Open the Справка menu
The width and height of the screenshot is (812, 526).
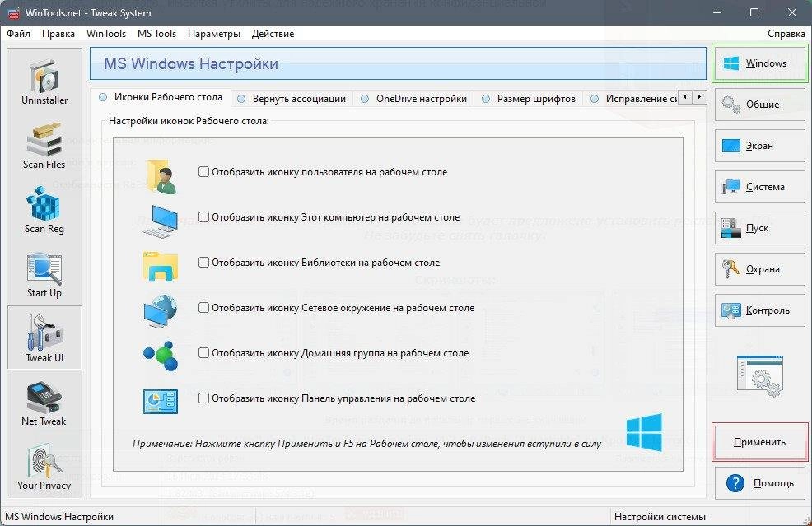[x=786, y=34]
